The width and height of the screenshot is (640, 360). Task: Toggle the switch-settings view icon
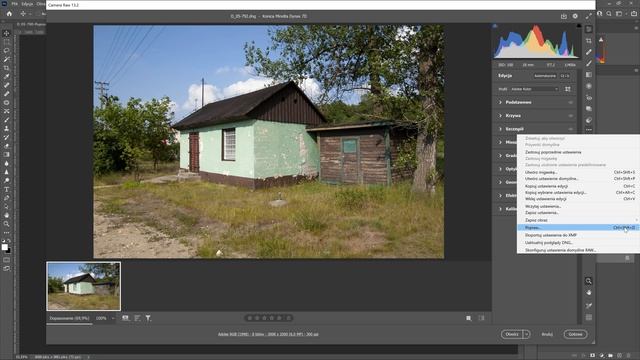pos(481,318)
